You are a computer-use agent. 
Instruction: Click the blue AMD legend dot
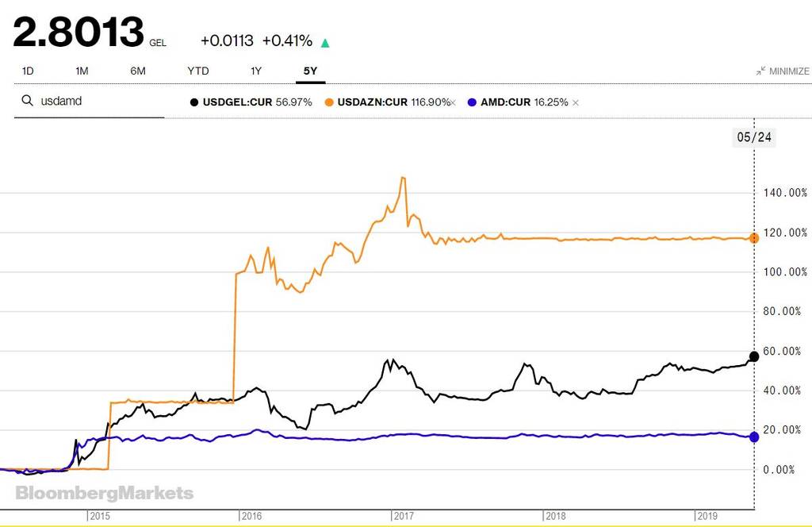[472, 102]
